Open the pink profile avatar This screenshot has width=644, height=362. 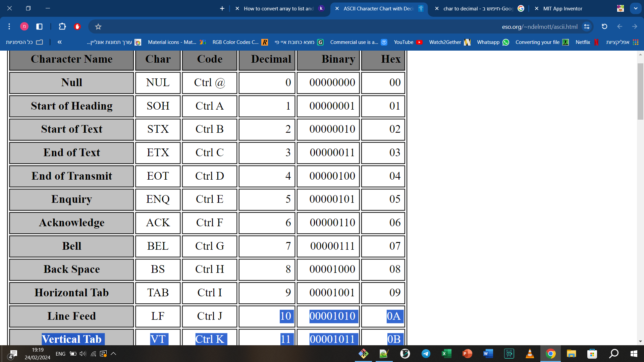tap(24, 26)
